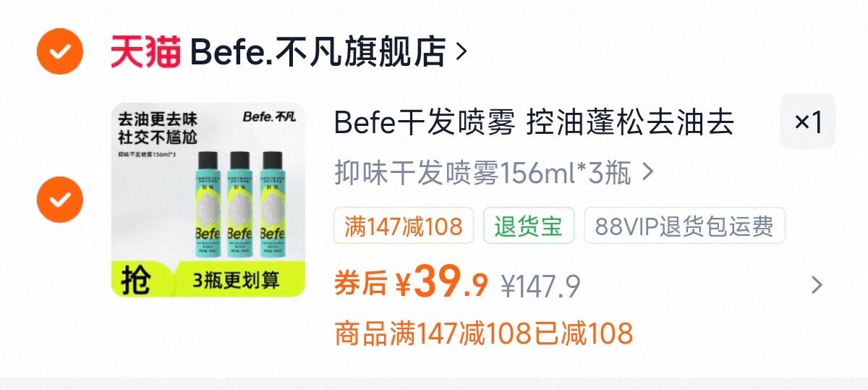Tap the original ¥147.9 price
This screenshot has height=390, width=868.
541,287
